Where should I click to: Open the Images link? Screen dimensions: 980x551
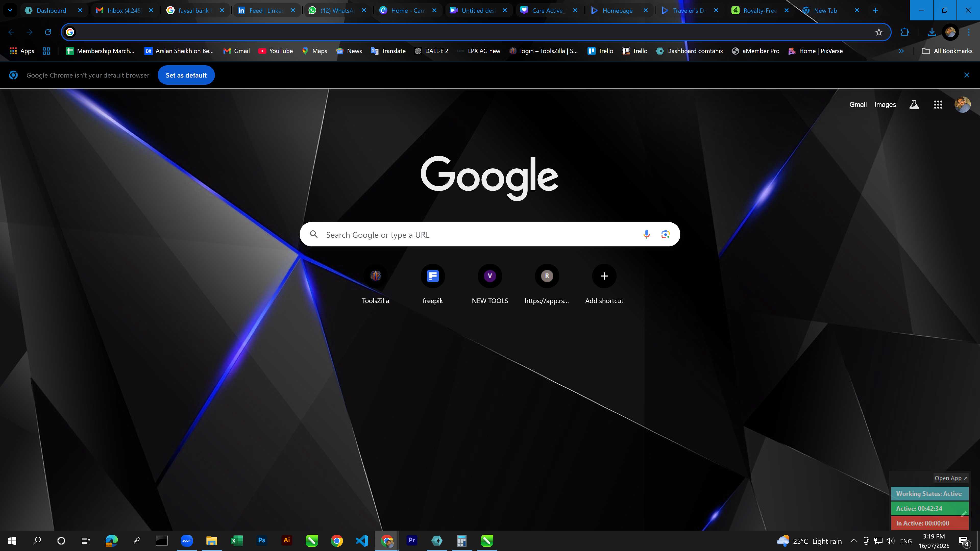[885, 105]
